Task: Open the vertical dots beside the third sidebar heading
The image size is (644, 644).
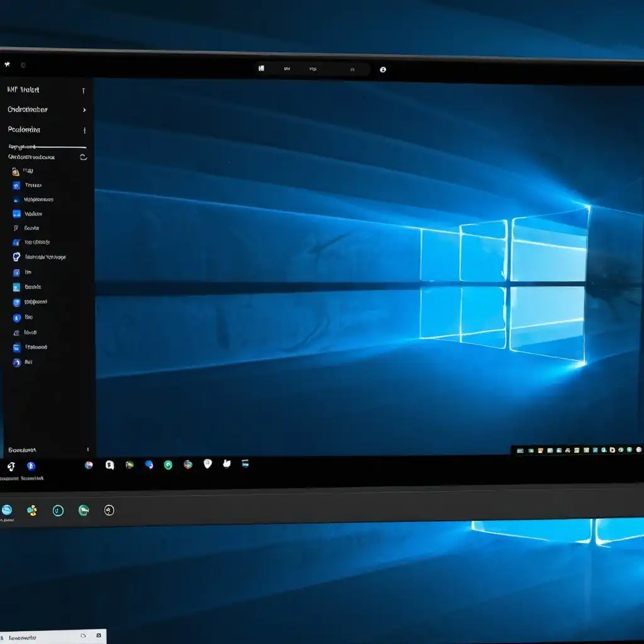Action: pyautogui.click(x=85, y=130)
